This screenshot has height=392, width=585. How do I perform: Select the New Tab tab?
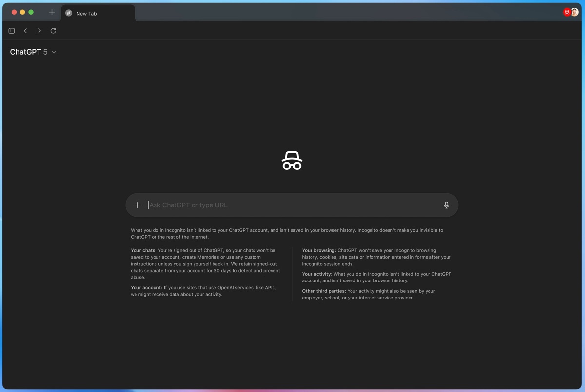pyautogui.click(x=98, y=13)
